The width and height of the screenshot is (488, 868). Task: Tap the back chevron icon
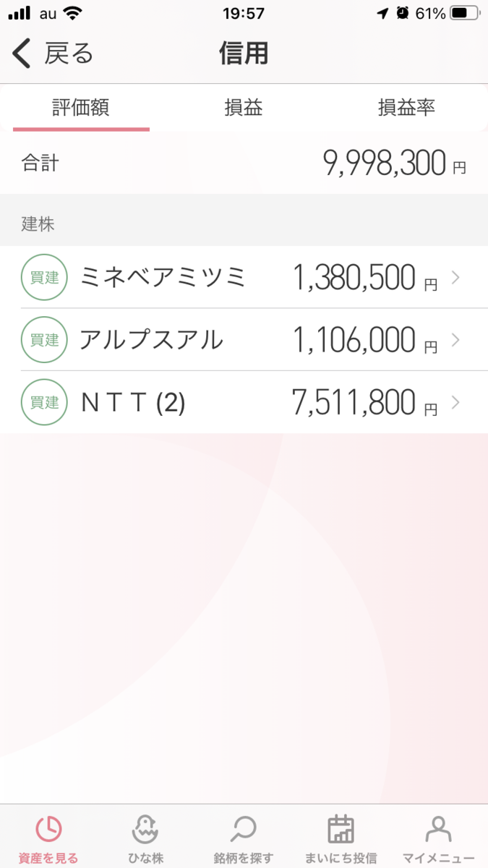(x=22, y=54)
